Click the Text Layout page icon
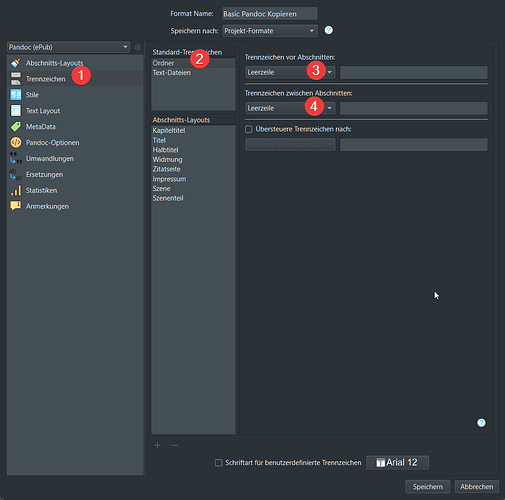 [x=16, y=111]
